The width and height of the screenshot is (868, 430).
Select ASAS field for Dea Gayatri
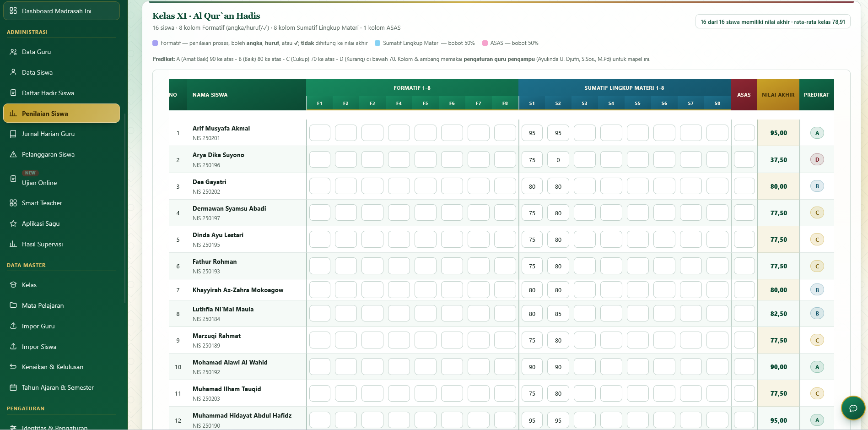click(x=744, y=186)
